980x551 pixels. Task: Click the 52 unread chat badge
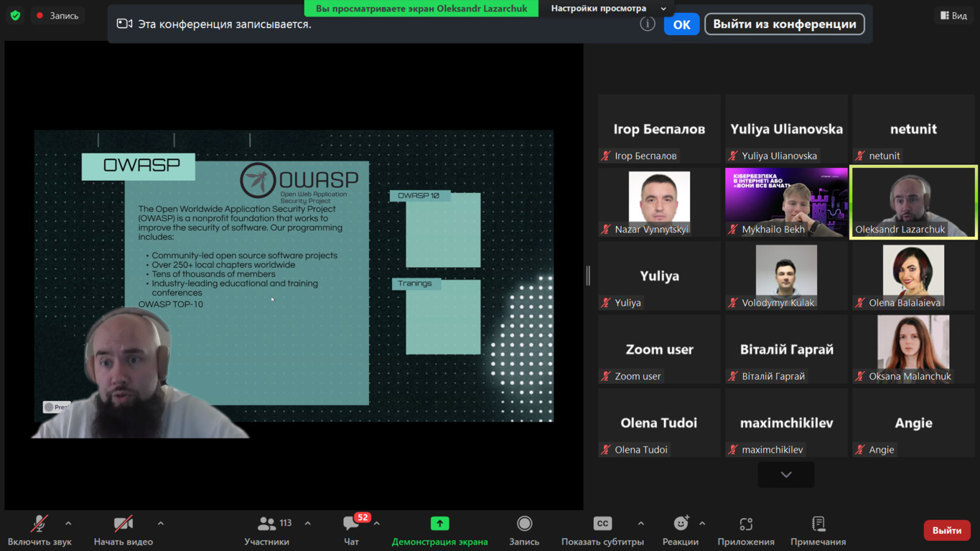click(363, 517)
